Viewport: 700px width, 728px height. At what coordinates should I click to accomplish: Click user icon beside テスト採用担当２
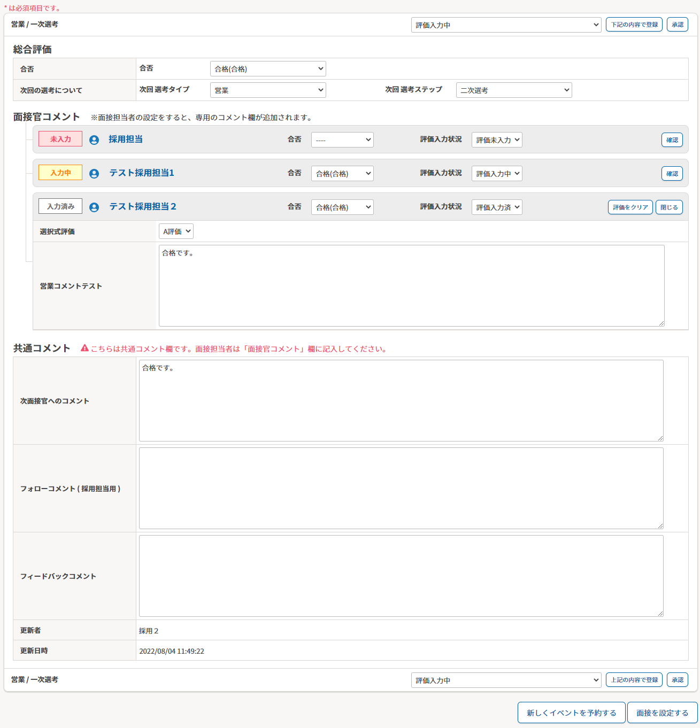(94, 207)
